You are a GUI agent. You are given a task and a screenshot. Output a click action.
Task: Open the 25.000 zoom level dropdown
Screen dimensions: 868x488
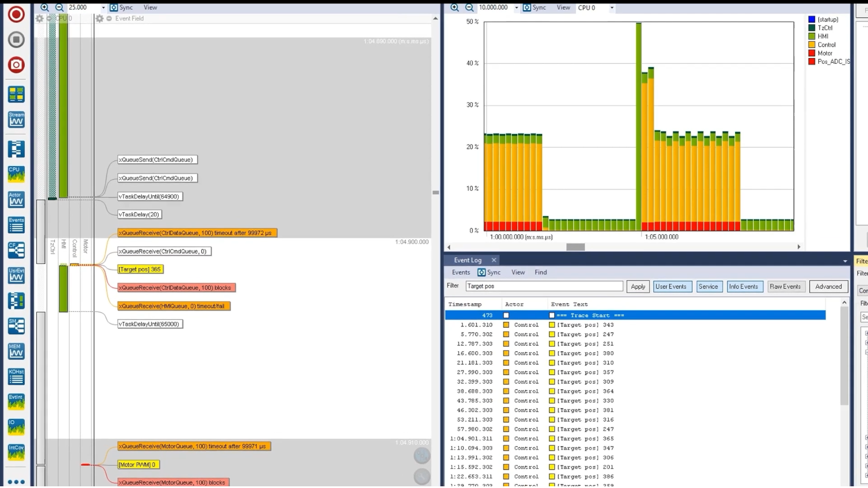point(103,8)
